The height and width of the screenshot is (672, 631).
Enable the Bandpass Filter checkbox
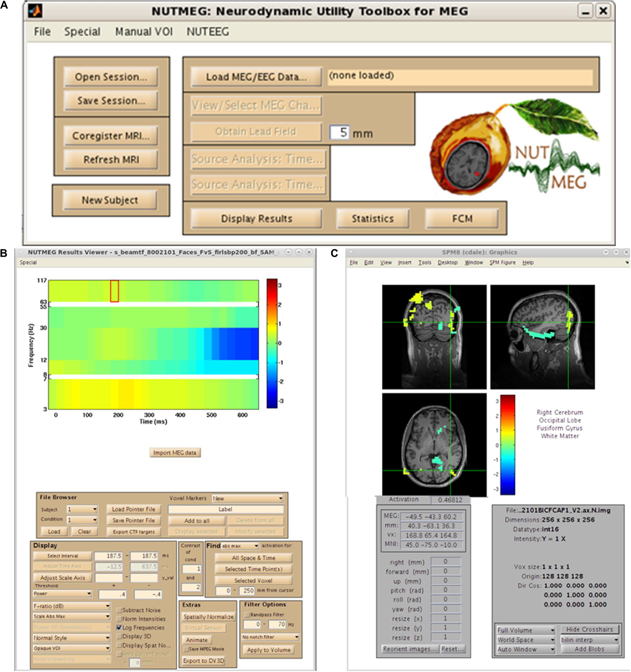pos(248,615)
